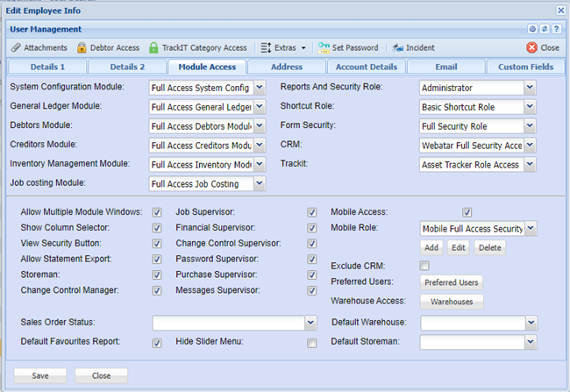Viewport: 570px width, 392px height.
Task: Click the Debtor Access lock icon
Action: pyautogui.click(x=82, y=47)
